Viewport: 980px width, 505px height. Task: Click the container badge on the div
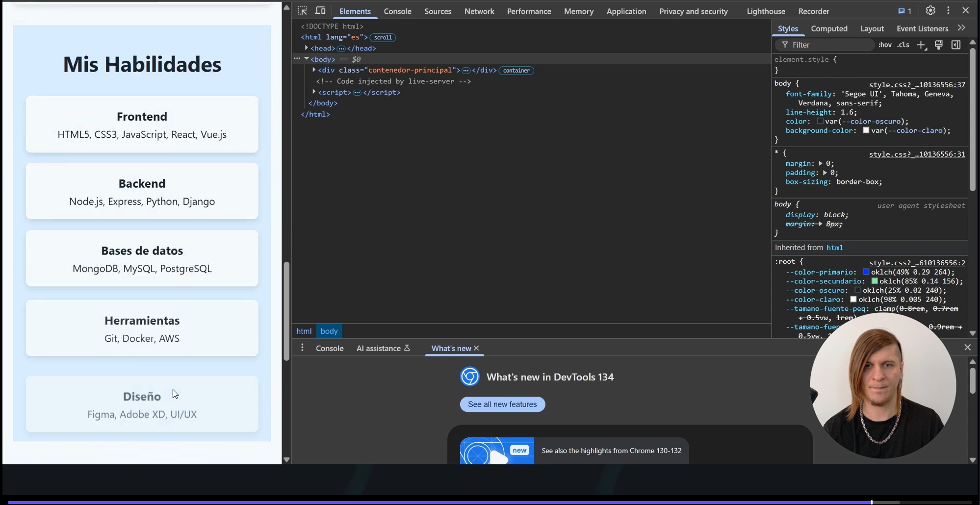click(516, 71)
